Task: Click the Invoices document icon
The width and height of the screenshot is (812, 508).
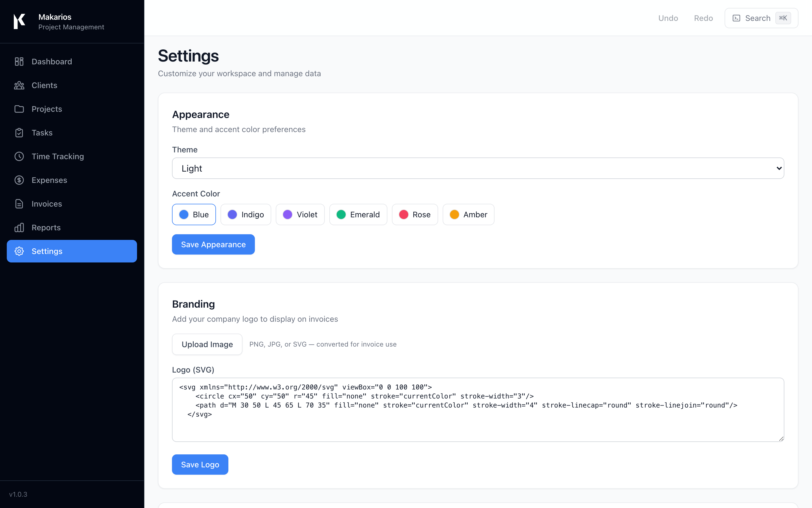Action: click(19, 204)
